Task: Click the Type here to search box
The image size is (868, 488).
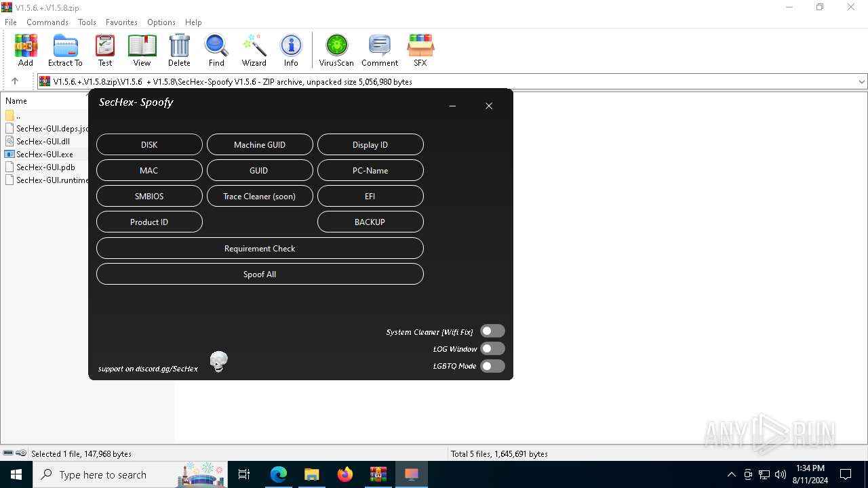Action: click(130, 474)
